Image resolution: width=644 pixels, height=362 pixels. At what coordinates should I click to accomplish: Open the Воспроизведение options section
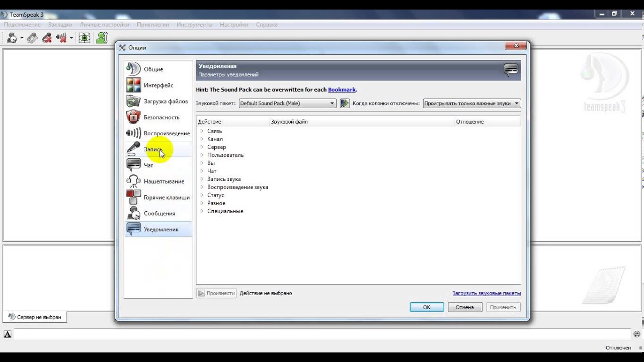(x=158, y=133)
